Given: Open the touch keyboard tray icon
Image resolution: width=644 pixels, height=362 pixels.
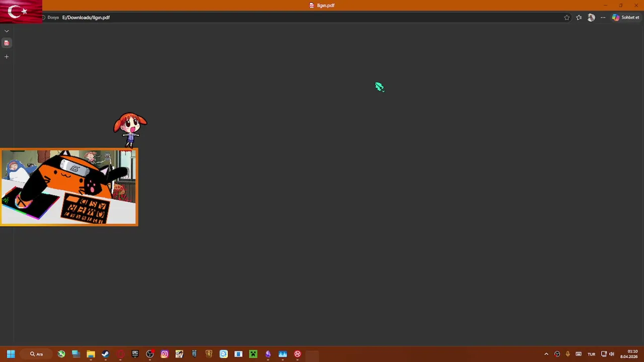Looking at the screenshot, I should click(x=579, y=354).
